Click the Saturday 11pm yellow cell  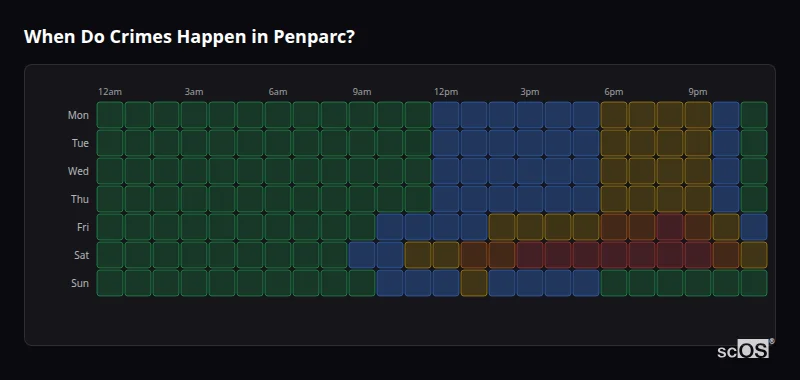754,255
